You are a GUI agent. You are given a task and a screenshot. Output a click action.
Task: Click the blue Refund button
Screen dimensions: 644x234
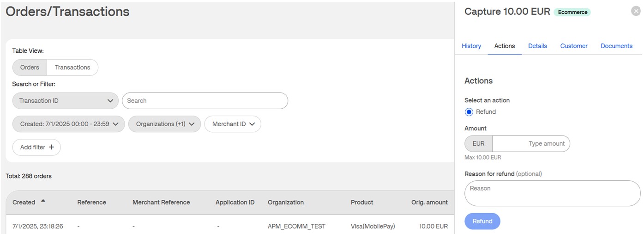click(x=482, y=221)
